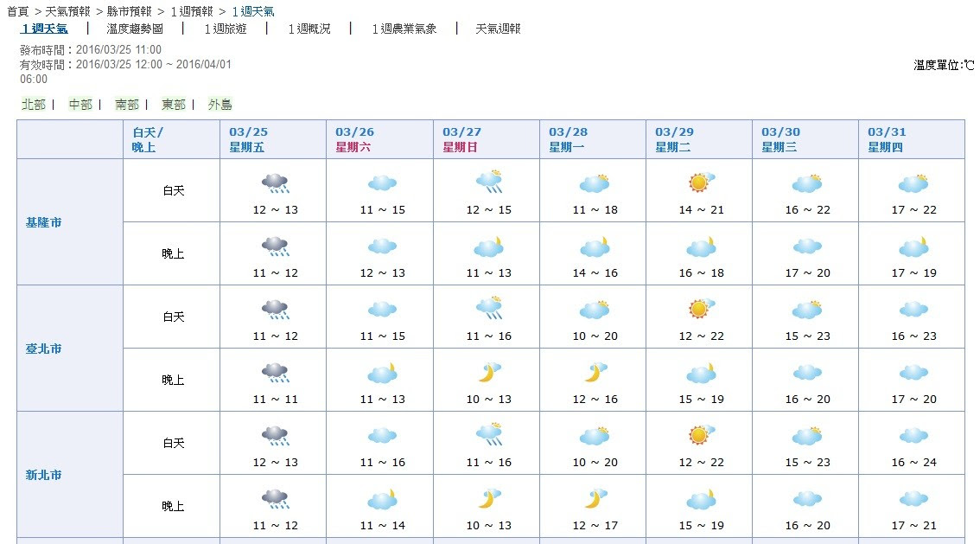Screen dimensions: 980x544
Task: Click Keelung daytime partly cloudy icon 03/31
Action: [x=913, y=183]
